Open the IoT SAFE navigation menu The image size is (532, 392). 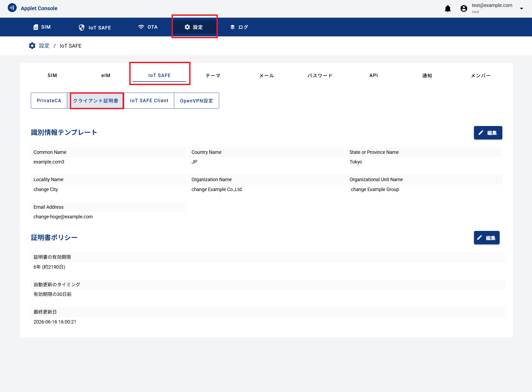tap(95, 27)
